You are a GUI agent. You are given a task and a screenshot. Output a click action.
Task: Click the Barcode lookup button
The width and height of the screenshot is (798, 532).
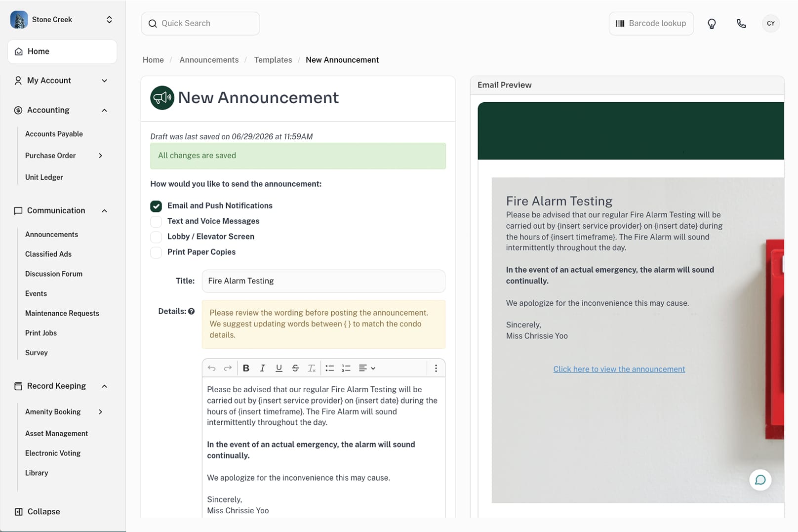(x=651, y=24)
